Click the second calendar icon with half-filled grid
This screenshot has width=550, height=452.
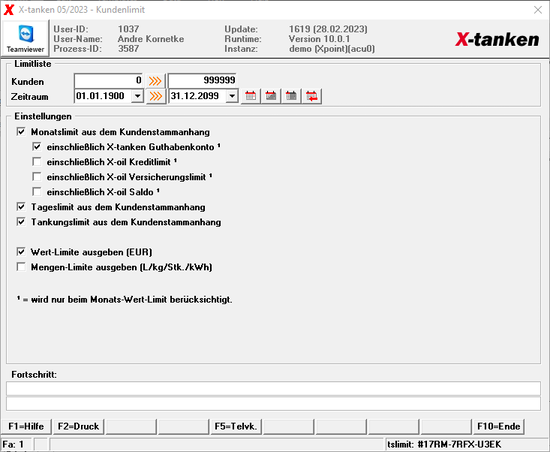271,96
